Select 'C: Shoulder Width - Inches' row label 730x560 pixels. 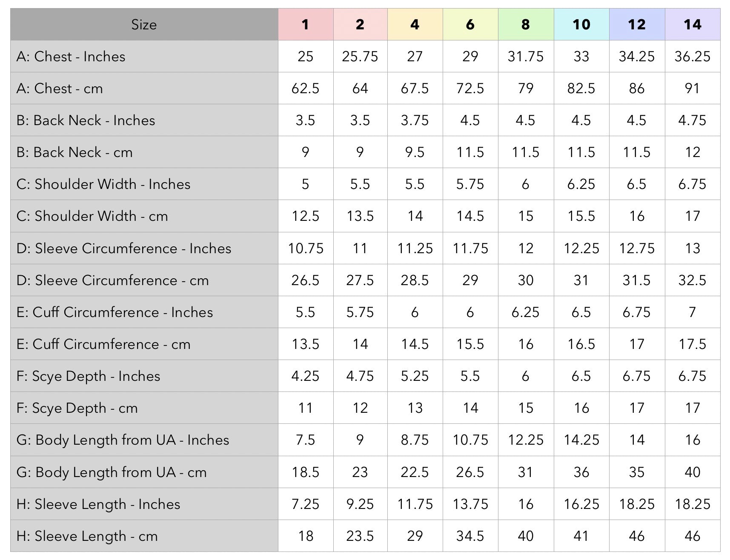103,184
